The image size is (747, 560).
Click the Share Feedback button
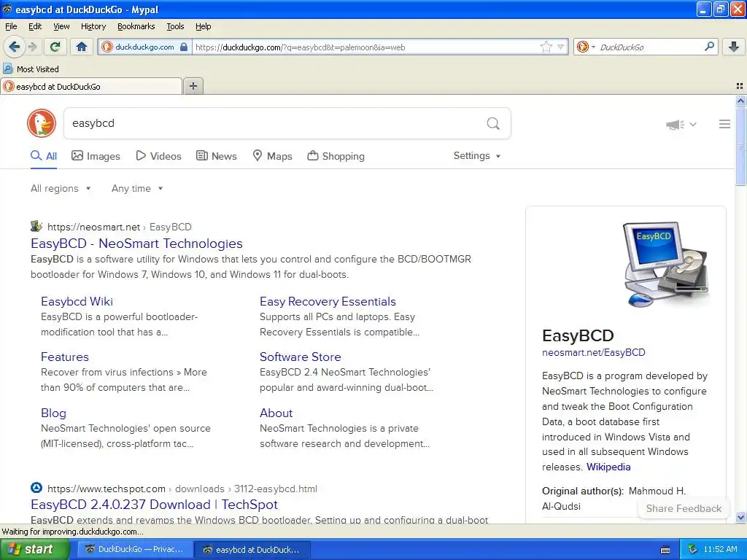(684, 508)
